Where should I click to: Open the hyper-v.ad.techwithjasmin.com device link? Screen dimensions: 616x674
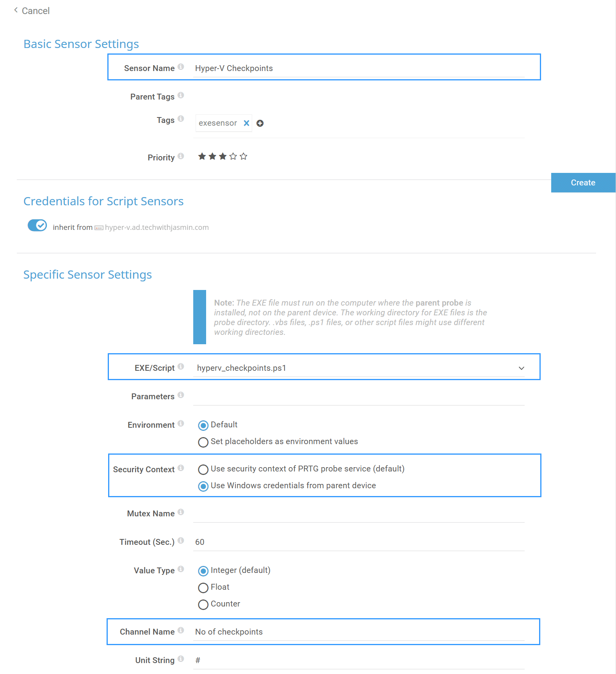pyautogui.click(x=157, y=228)
